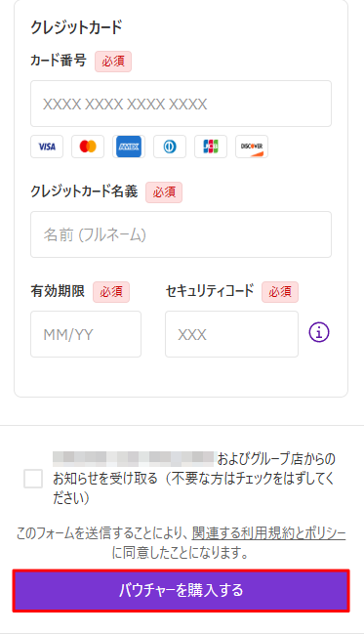This screenshot has width=364, height=634.
Task: Click the 必須 badge beside セキュリティコード
Action: [280, 292]
